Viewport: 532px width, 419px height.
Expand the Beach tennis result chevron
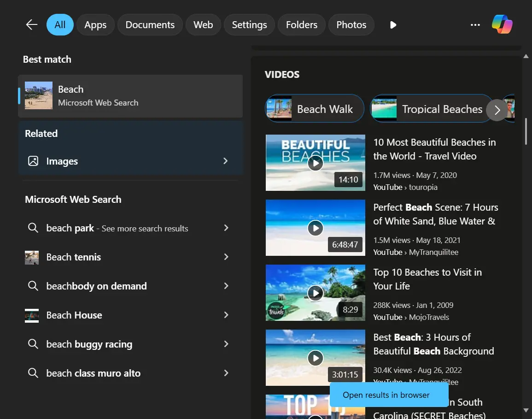(x=226, y=257)
